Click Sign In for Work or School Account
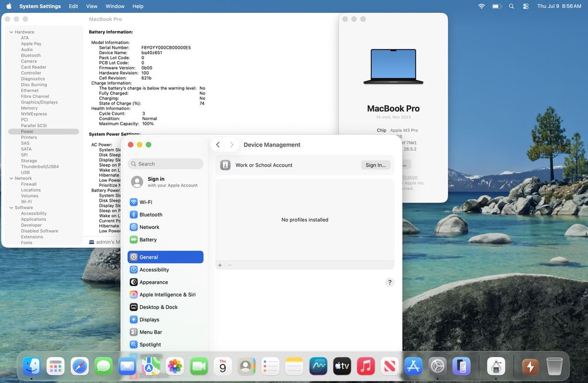The image size is (588, 383). point(376,165)
